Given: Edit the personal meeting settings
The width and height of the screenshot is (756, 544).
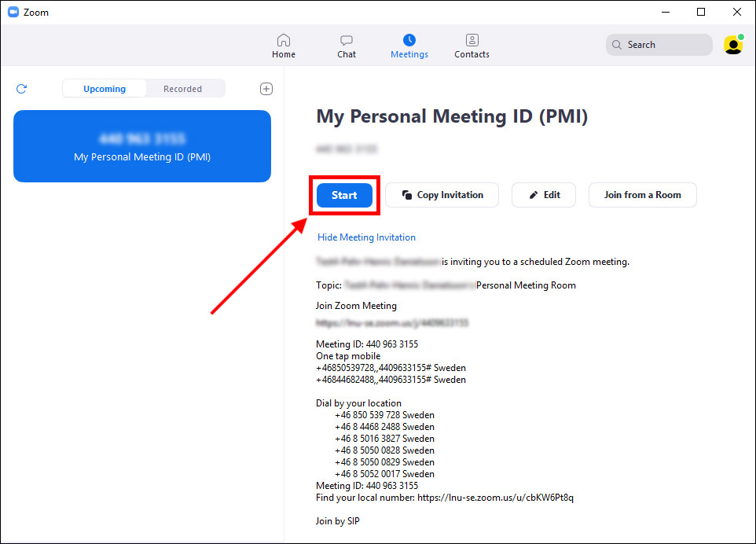Looking at the screenshot, I should [x=544, y=195].
